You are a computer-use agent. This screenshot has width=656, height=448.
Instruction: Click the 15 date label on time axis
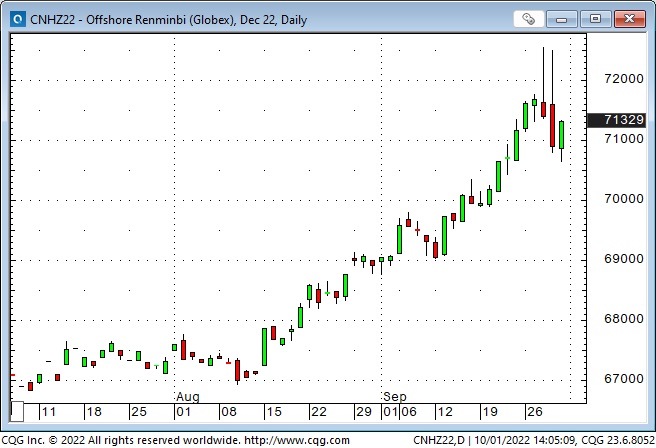[x=274, y=412]
